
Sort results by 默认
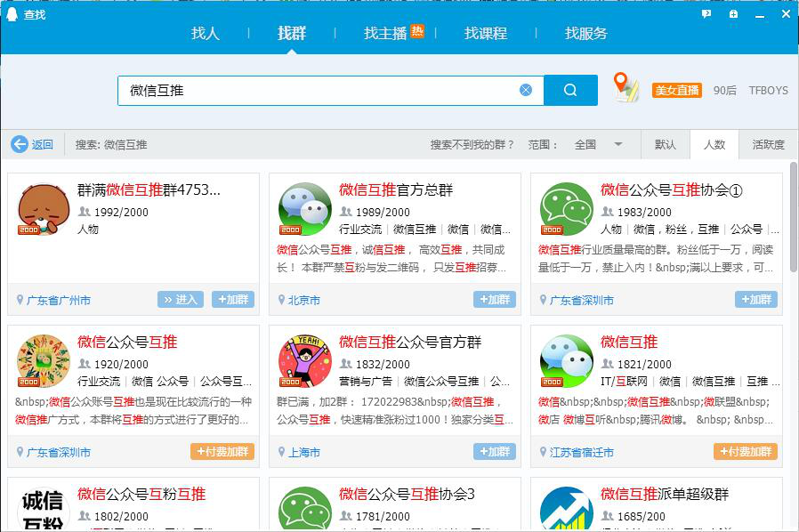(665, 145)
